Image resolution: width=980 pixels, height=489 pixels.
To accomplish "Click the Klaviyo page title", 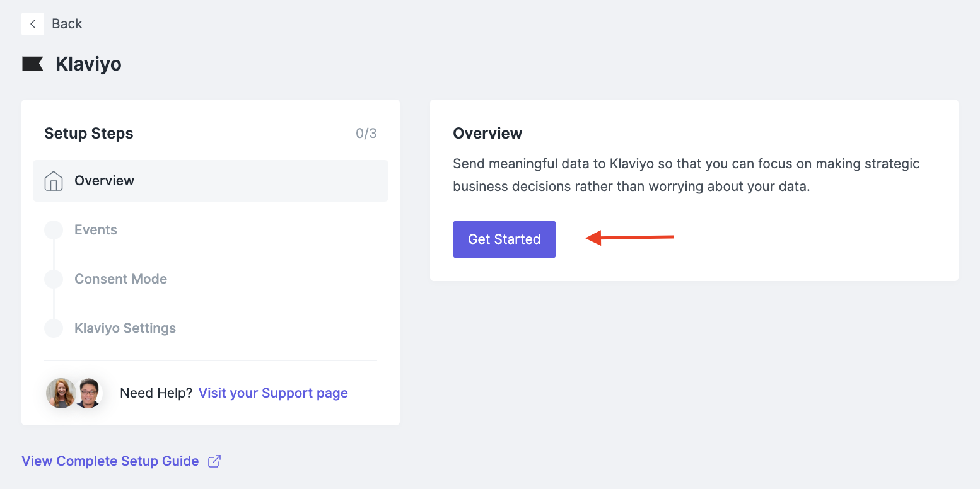I will pyautogui.click(x=88, y=64).
